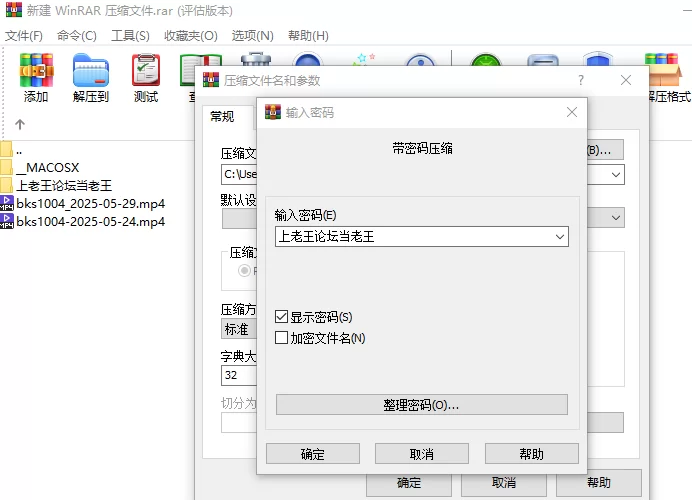Click the bks1004_2025-05-29.mp4 file icon

coord(7,203)
